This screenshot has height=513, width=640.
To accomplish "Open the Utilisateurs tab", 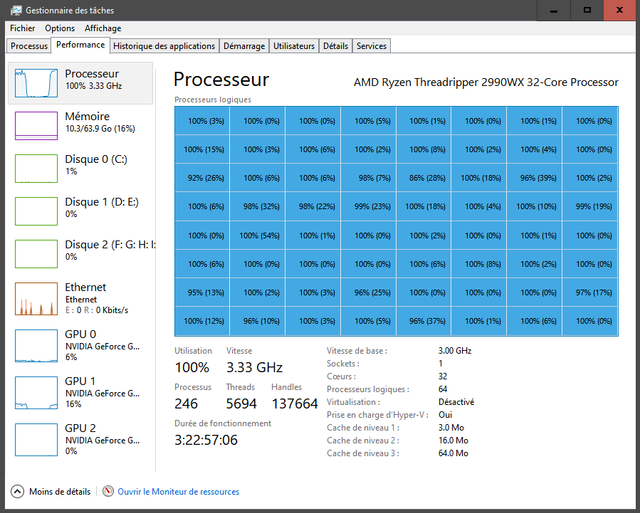I will (294, 46).
